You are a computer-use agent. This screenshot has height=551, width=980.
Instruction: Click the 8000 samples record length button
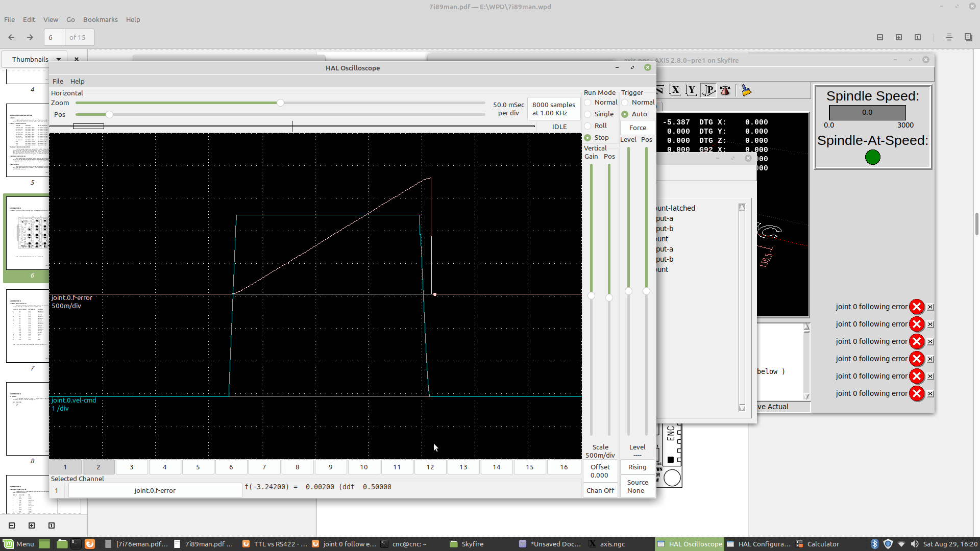pos(554,109)
